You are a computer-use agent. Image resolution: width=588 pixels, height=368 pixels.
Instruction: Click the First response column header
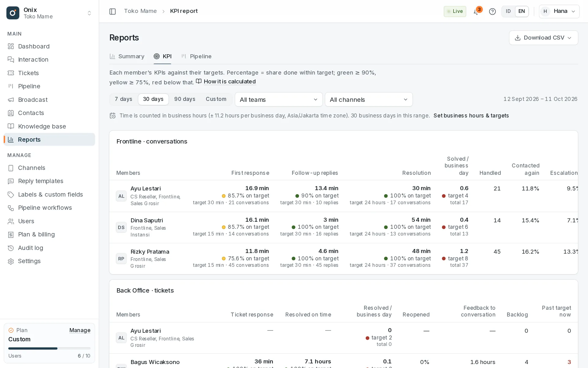250,173
